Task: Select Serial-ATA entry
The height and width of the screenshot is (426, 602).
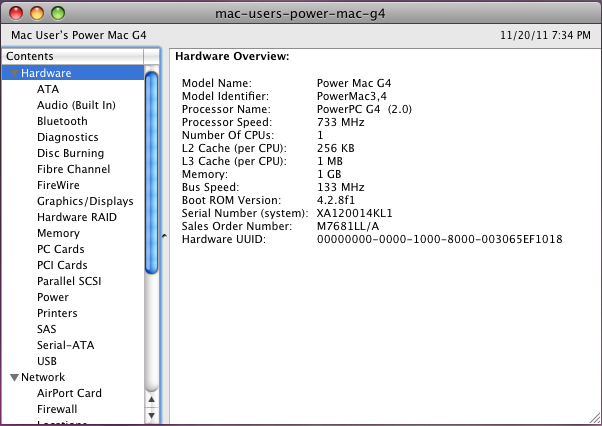Action: [x=66, y=345]
